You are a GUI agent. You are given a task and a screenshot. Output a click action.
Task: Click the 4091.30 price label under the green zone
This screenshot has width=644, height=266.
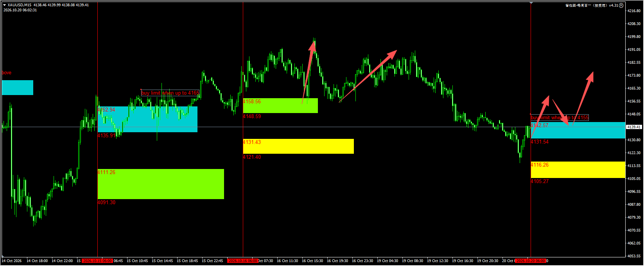tap(106, 202)
